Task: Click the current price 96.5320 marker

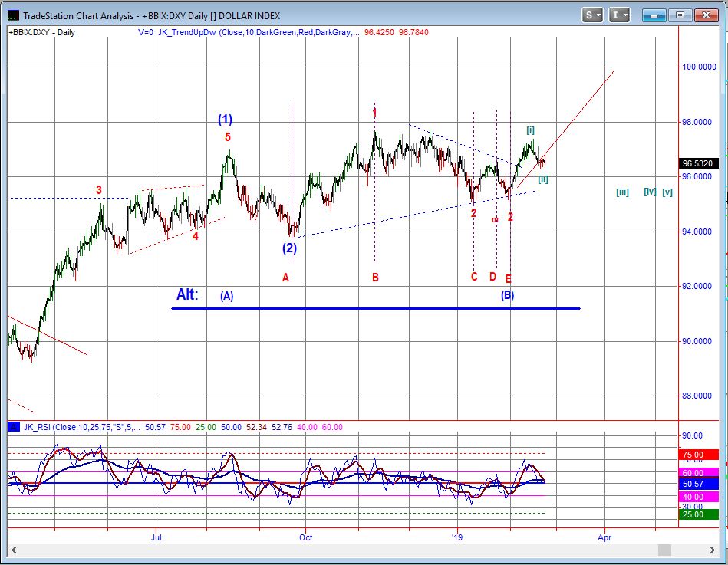Action: [697, 163]
